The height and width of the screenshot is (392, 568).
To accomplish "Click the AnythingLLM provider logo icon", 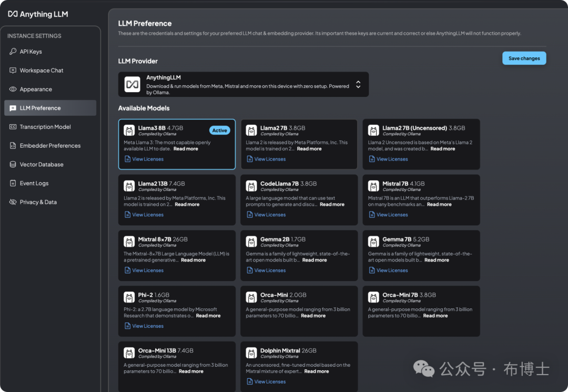I will [x=132, y=84].
